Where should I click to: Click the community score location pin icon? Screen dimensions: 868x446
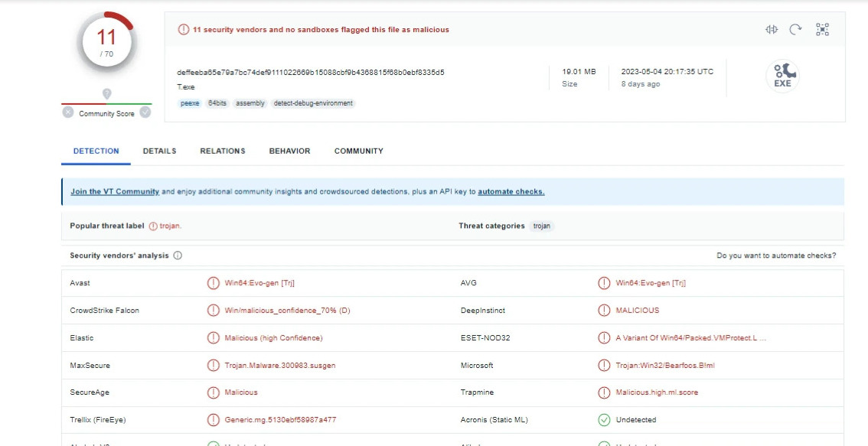point(107,94)
